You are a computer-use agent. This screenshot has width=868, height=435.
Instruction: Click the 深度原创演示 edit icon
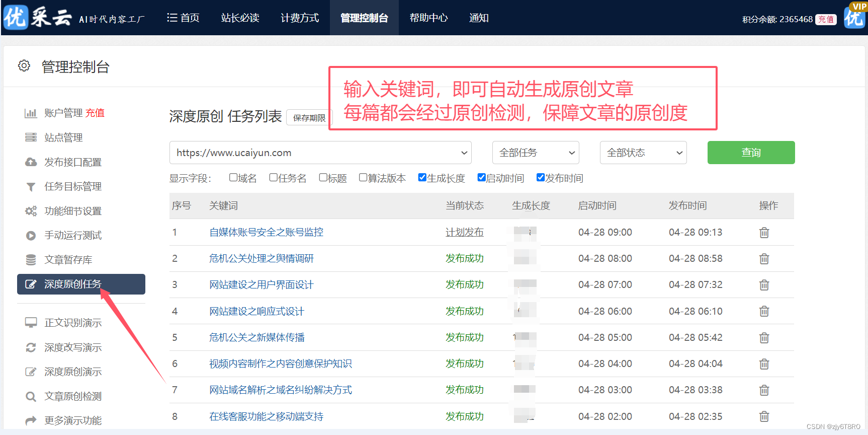31,372
